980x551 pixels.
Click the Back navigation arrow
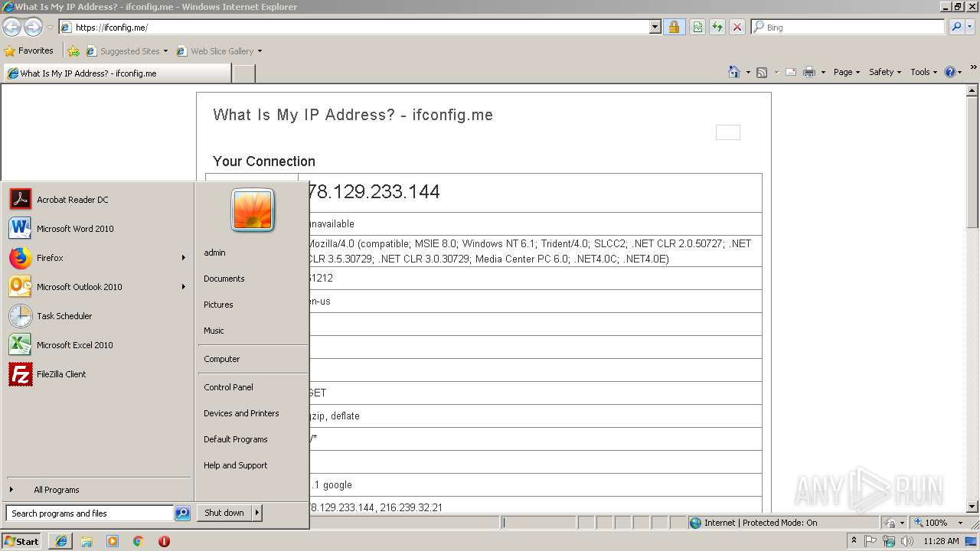point(11,27)
